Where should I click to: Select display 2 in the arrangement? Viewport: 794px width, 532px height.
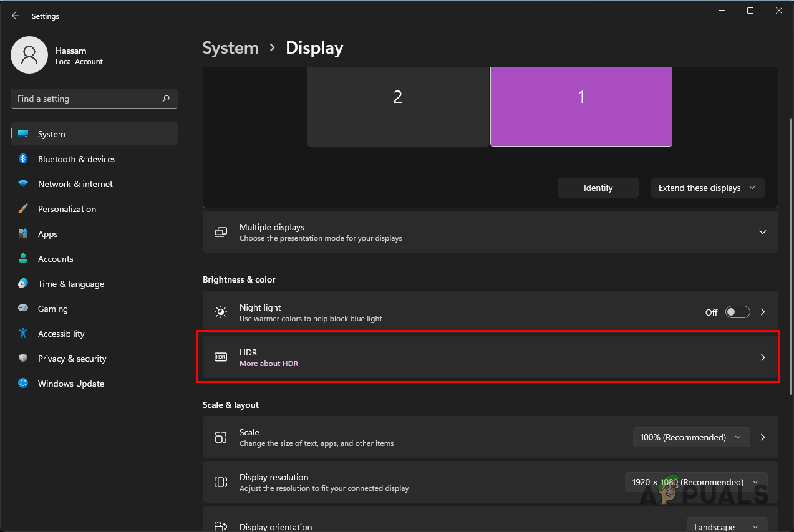coord(397,106)
